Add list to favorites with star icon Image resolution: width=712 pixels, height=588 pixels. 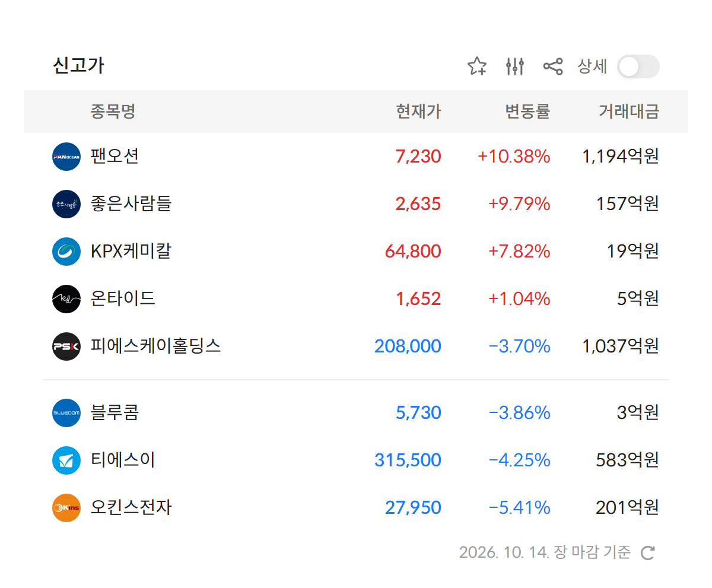click(477, 66)
